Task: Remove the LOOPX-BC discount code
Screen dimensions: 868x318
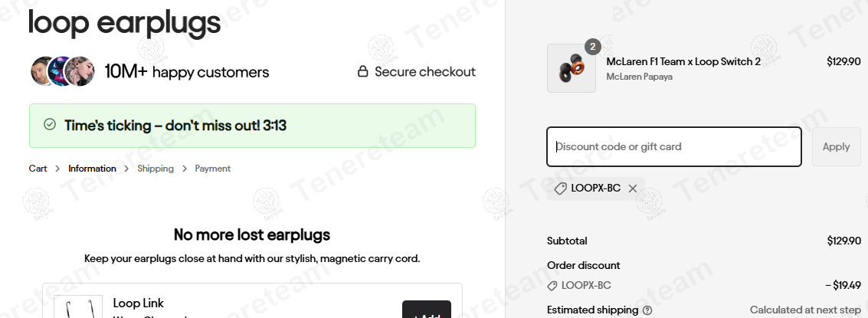Action: point(633,189)
